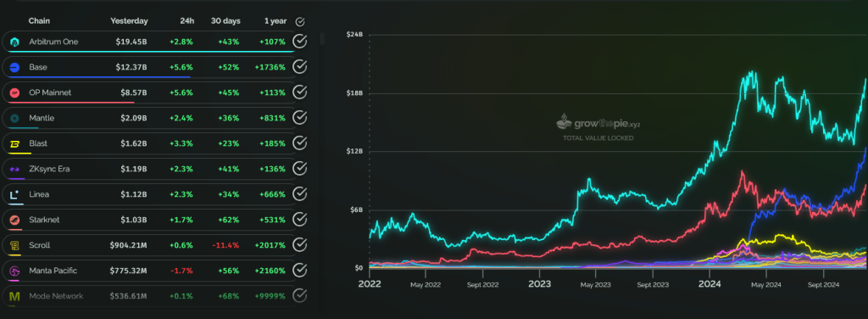The width and height of the screenshot is (868, 319).
Task: Click the Arbitrum One chain logo icon
Action: click(x=14, y=42)
